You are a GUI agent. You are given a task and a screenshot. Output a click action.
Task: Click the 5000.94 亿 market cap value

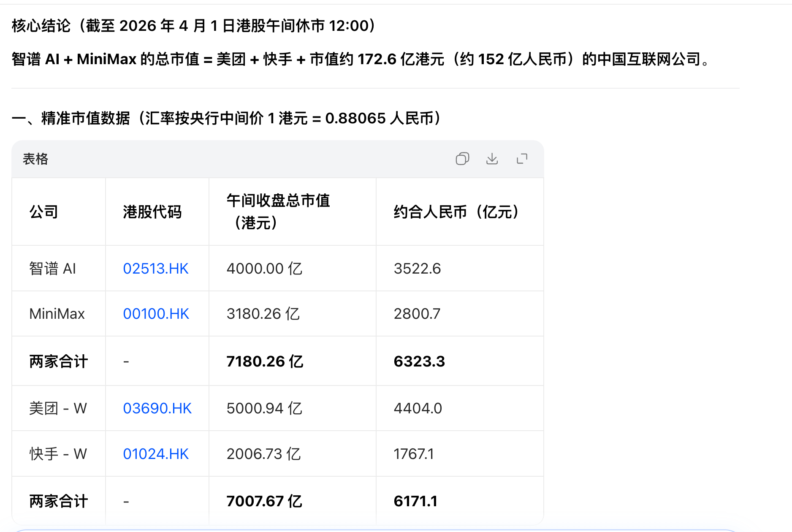pos(264,408)
